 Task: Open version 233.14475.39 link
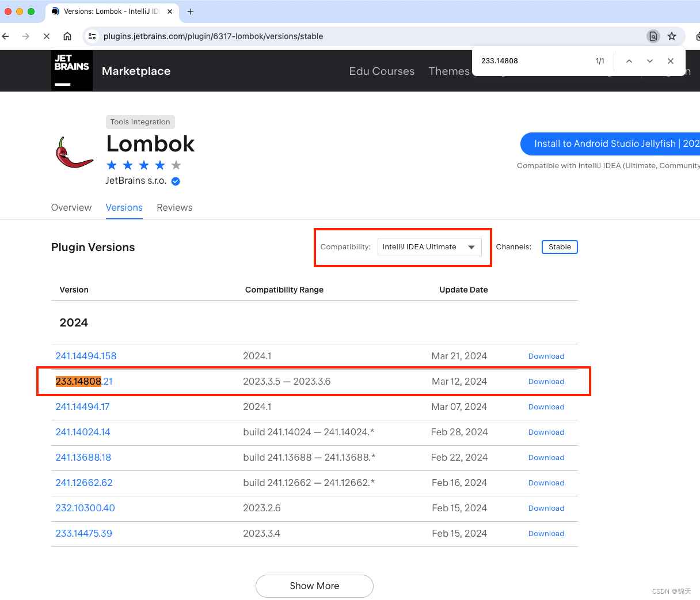point(84,533)
